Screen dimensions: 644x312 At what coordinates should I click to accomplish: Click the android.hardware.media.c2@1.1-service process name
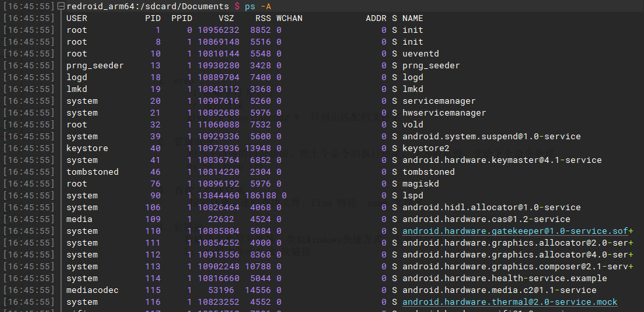click(500, 290)
